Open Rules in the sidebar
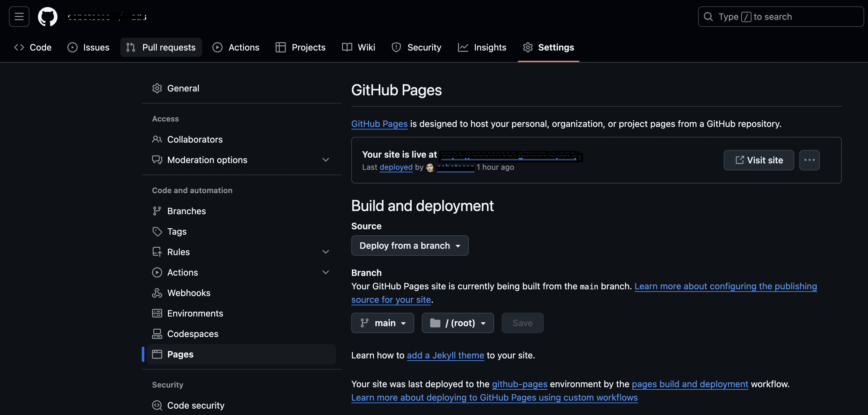Screen dimensions: 868x415 [x=241, y=252]
